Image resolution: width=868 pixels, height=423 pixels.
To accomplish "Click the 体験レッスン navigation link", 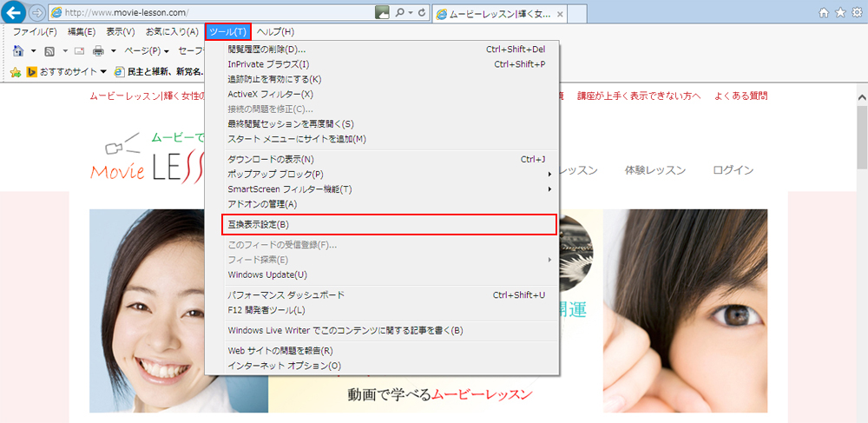I will coord(654,170).
